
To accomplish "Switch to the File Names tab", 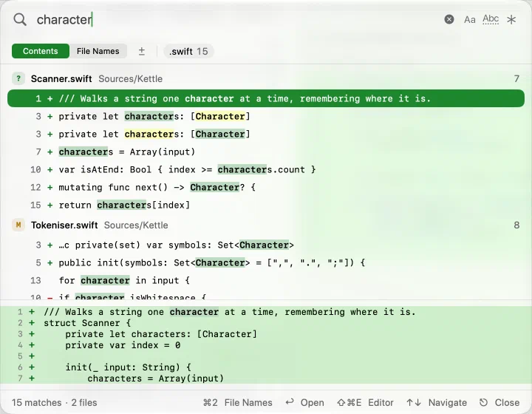I will (98, 51).
